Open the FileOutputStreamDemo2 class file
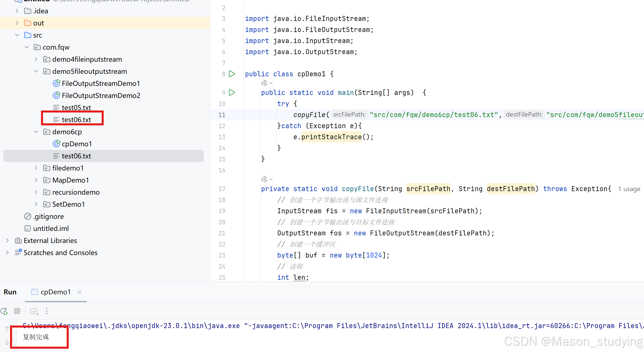This screenshot has height=352, width=644. click(x=101, y=95)
